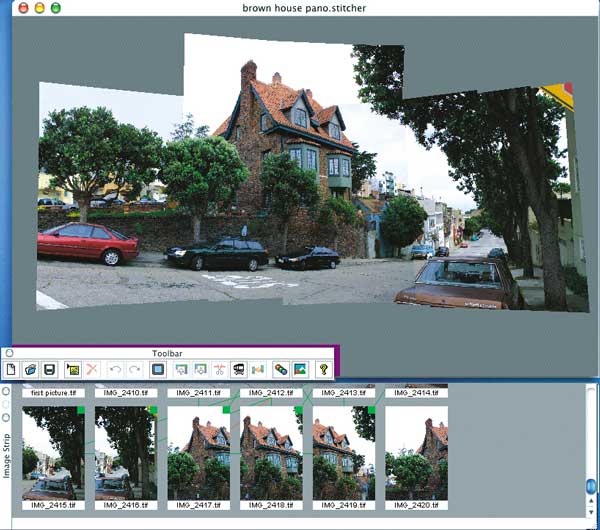Click the green marker on IMG_2415 thumbnail
Screen dimensions: 600x530
click(81, 410)
